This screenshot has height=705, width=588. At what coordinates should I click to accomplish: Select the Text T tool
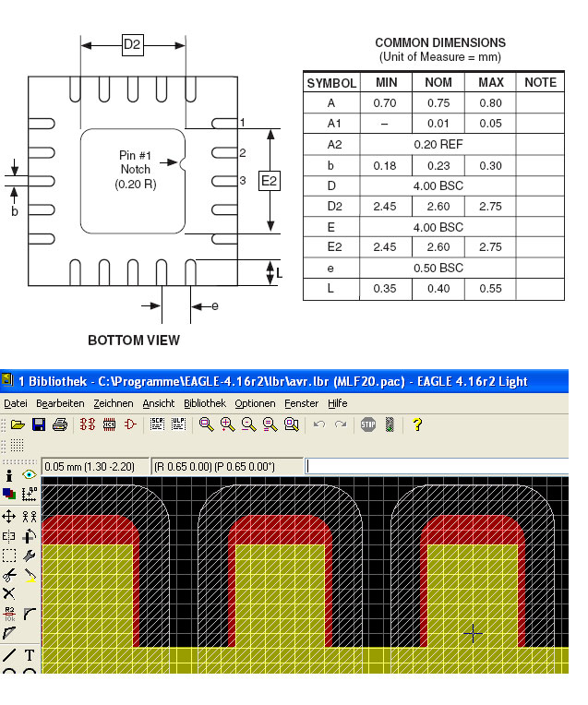coord(30,655)
